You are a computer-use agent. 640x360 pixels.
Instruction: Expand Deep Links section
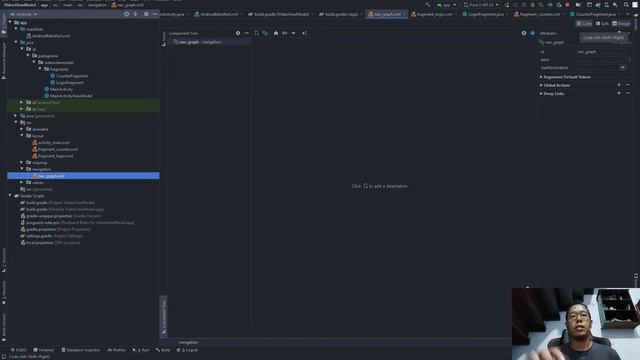[x=541, y=93]
